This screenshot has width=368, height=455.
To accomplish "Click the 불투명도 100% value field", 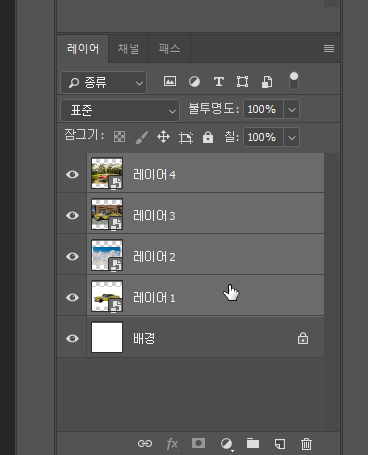I will click(x=263, y=109).
